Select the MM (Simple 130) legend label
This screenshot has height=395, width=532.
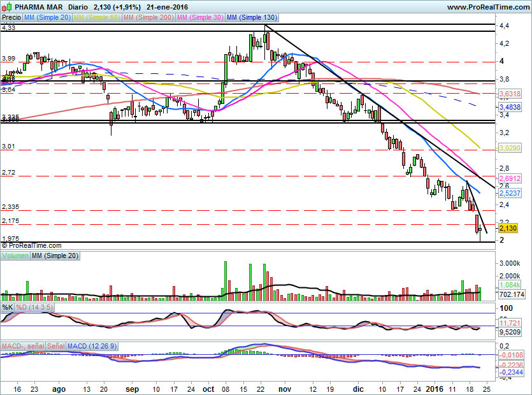click(x=252, y=18)
